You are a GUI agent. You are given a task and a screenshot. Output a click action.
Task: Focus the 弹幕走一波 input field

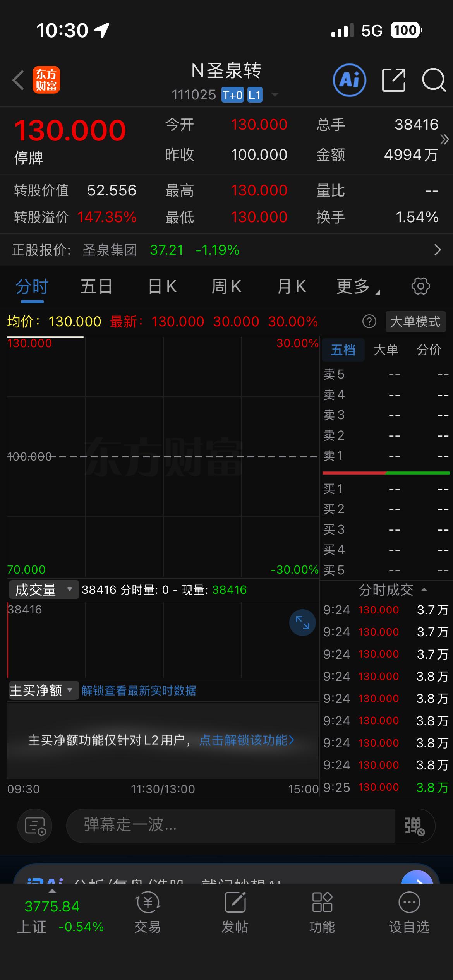click(230, 826)
